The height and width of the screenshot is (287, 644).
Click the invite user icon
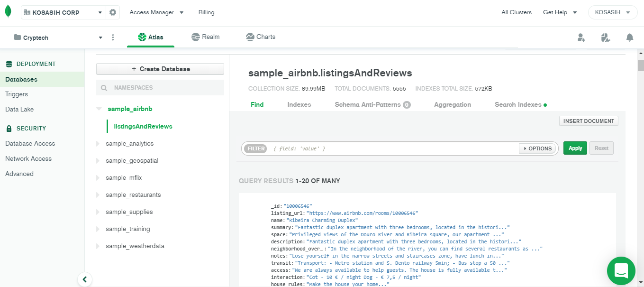581,37
